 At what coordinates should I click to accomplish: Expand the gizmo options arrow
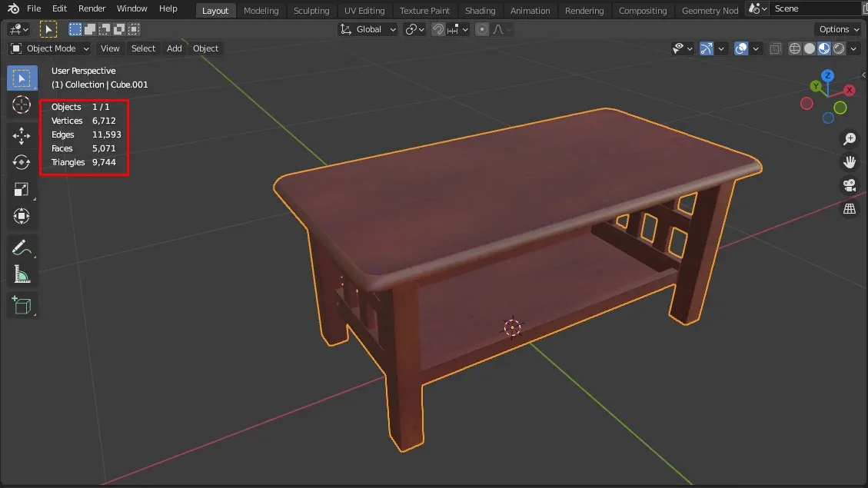pos(720,48)
